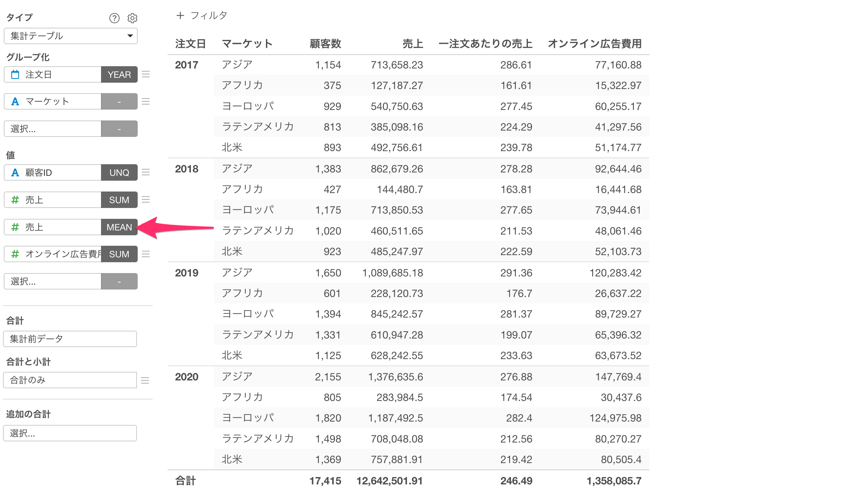The image size is (868, 493).
Task: Click the 売上 column header
Action: point(412,44)
